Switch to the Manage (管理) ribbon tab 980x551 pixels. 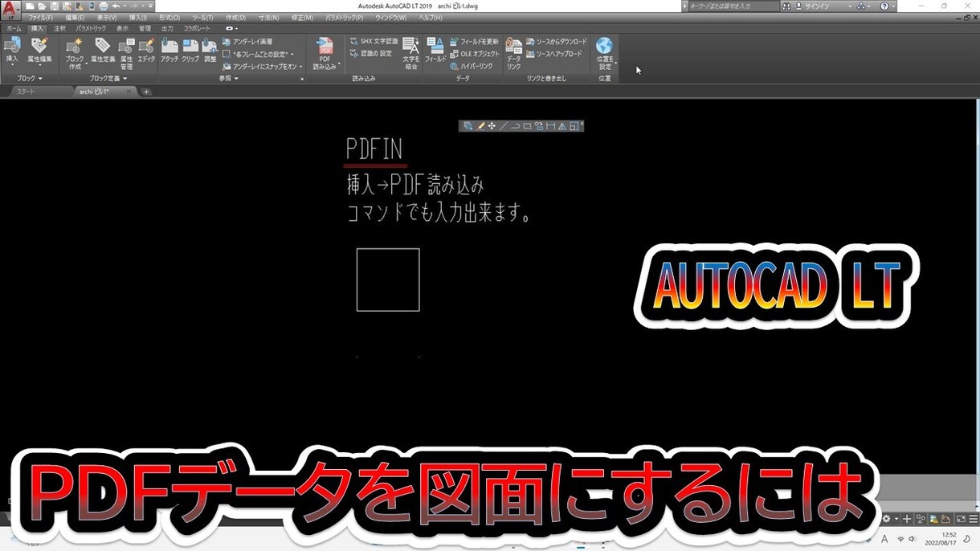[145, 28]
